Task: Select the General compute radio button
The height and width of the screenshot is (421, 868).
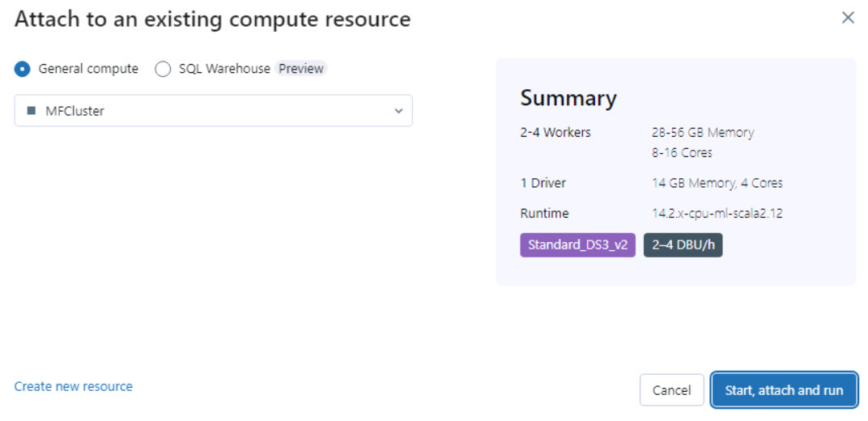Action: click(23, 69)
